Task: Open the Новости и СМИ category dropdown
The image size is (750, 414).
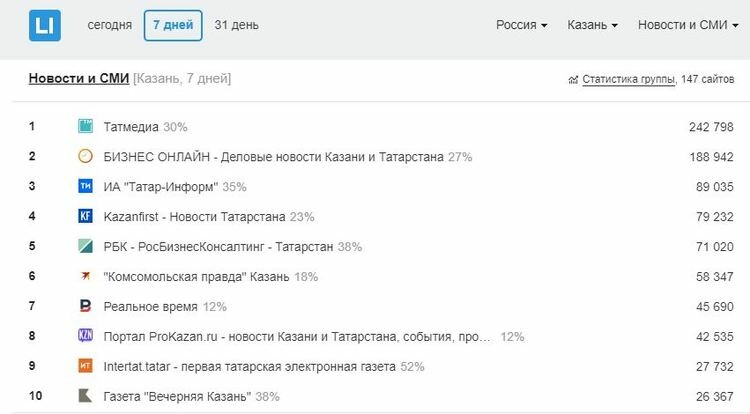Action: point(687,25)
